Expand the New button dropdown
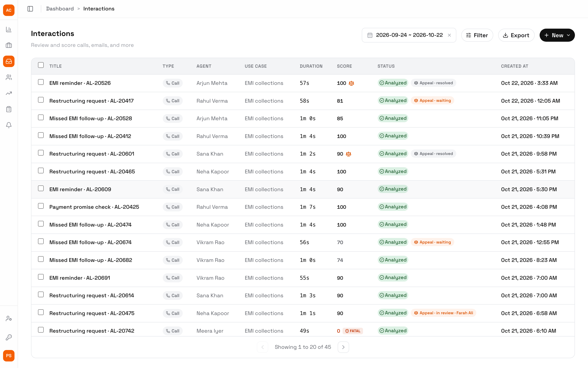The image size is (588, 368). click(x=557, y=35)
